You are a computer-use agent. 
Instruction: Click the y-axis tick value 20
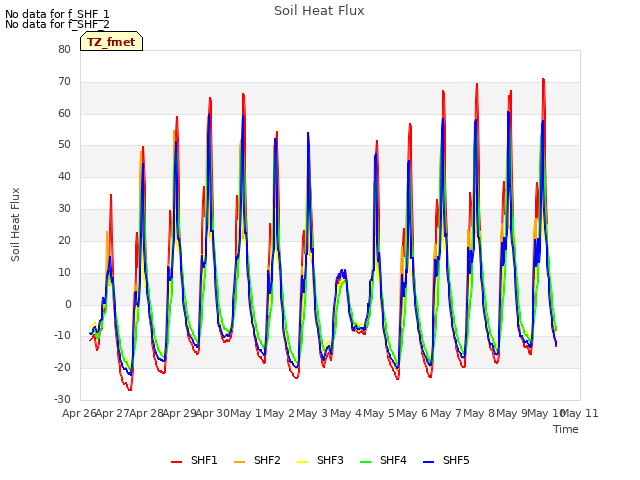click(64, 240)
